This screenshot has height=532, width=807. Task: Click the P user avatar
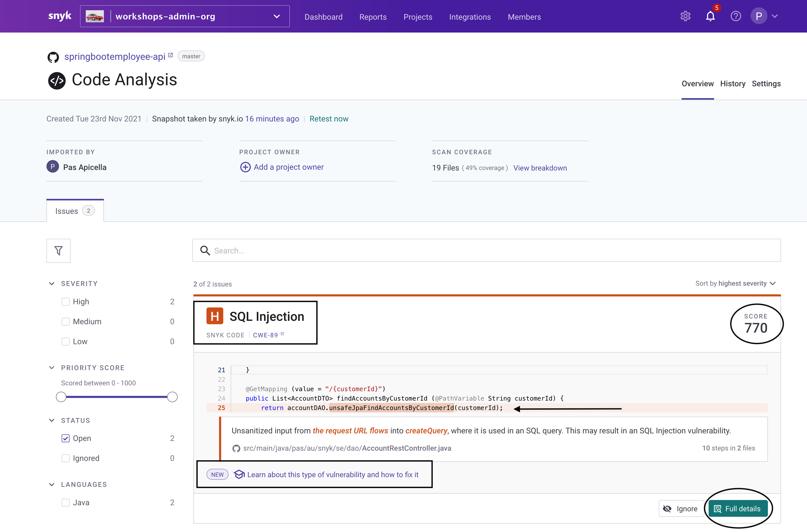(x=758, y=16)
